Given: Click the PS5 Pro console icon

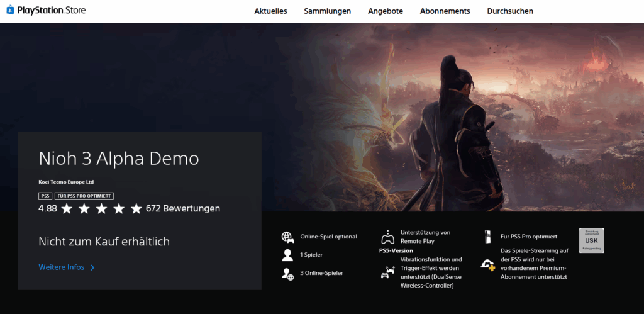Looking at the screenshot, I should click(x=487, y=237).
